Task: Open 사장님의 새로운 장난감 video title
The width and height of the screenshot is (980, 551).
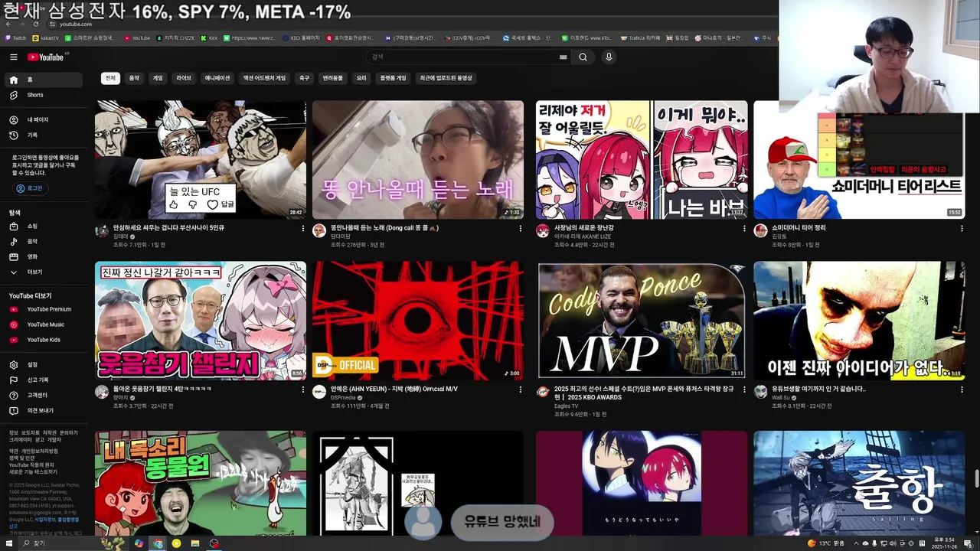Action: tap(584, 228)
